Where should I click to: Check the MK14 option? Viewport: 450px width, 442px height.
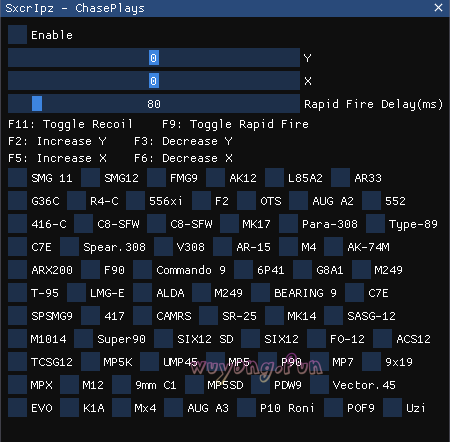click(x=274, y=316)
